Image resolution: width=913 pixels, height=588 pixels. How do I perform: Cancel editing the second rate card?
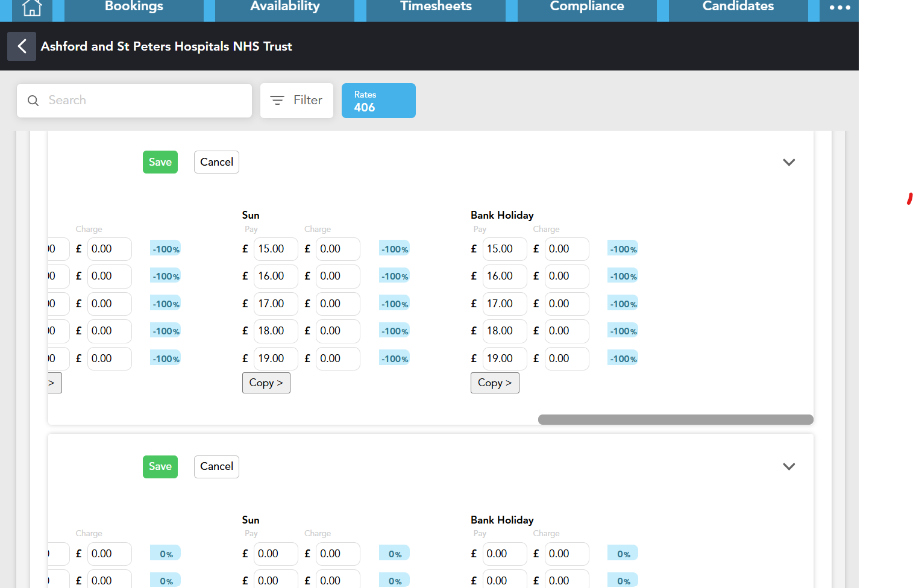tap(216, 466)
